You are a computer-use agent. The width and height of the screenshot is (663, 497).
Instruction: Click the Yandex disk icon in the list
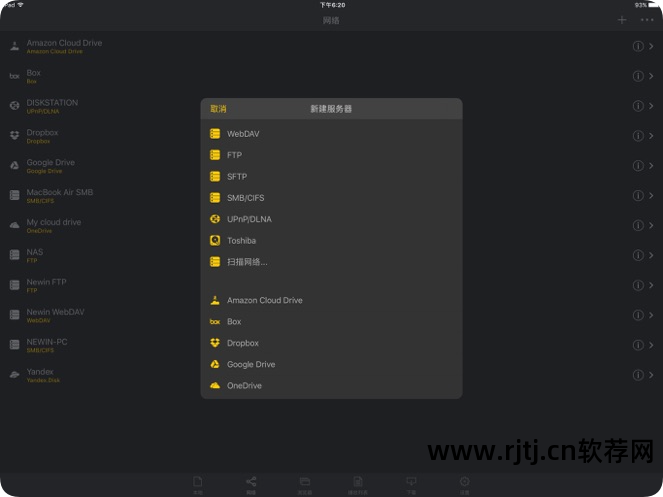(x=14, y=375)
